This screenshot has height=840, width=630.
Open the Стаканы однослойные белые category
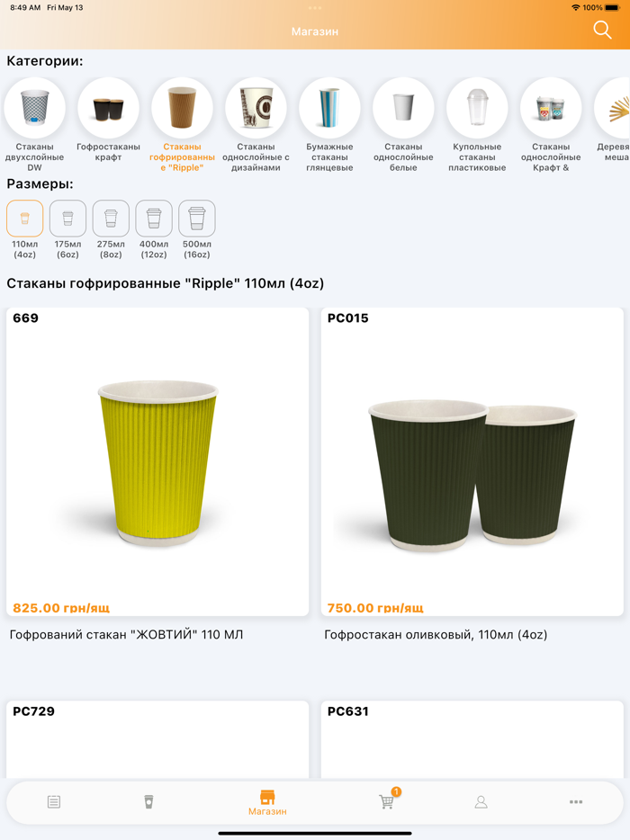point(403,108)
